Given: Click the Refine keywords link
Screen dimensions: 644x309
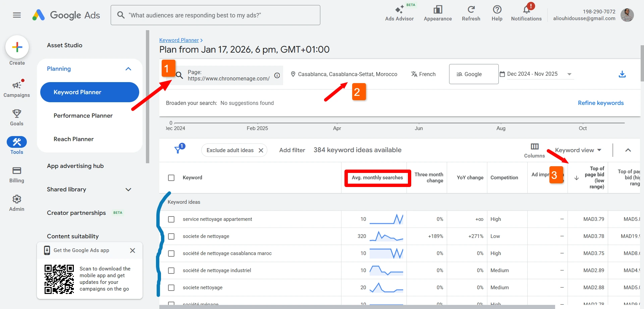Looking at the screenshot, I should [600, 103].
